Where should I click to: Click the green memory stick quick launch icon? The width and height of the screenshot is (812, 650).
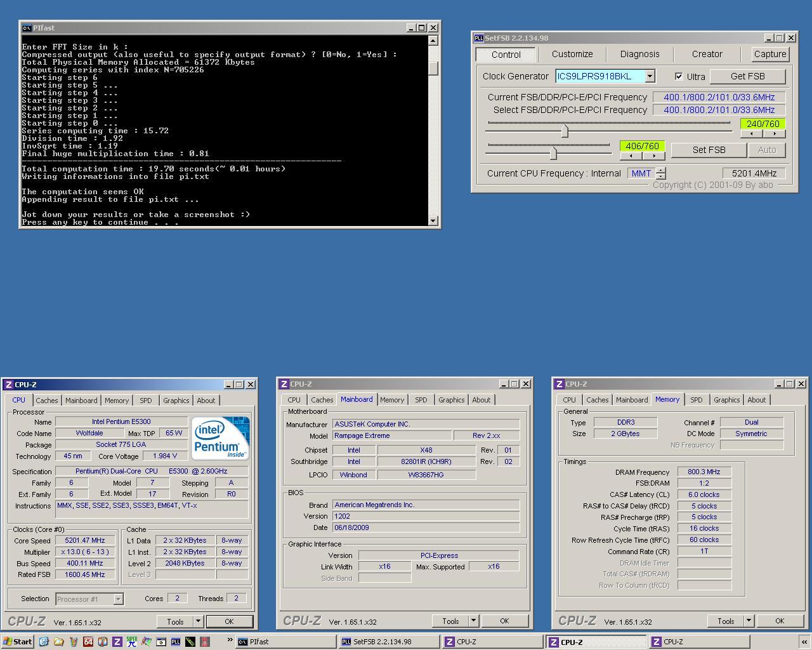190,642
